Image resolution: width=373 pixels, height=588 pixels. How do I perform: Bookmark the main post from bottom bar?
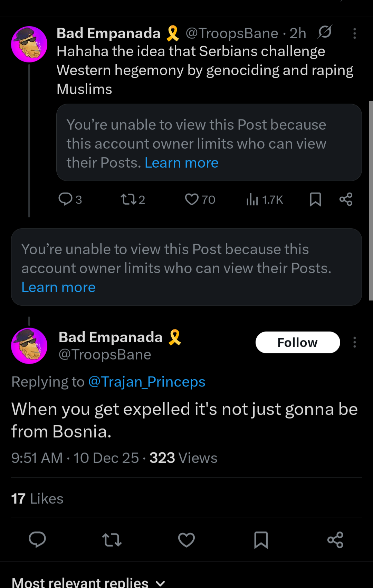click(261, 540)
